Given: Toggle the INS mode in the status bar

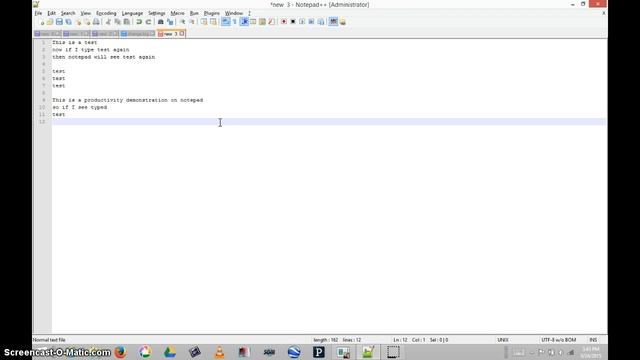Looking at the screenshot, I should coord(593,340).
